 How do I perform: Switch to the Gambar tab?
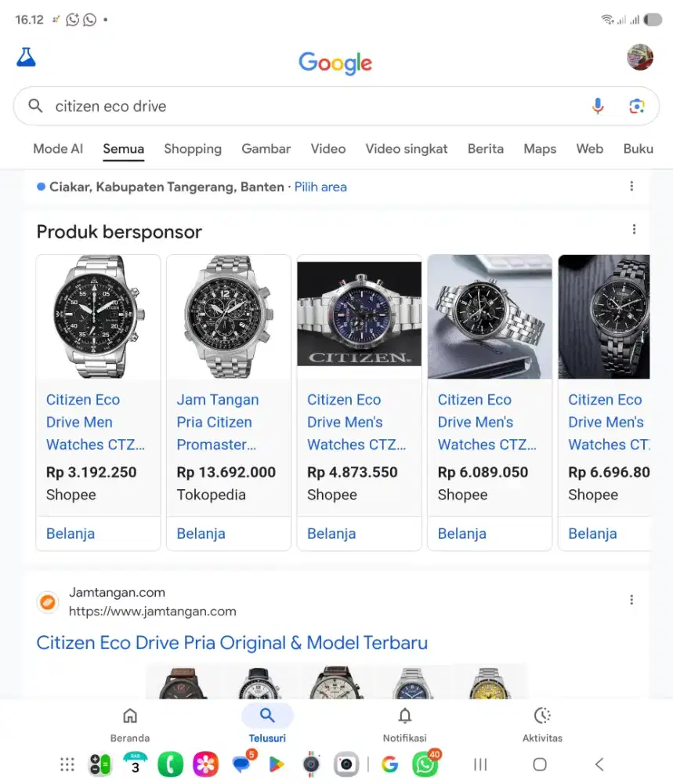266,149
